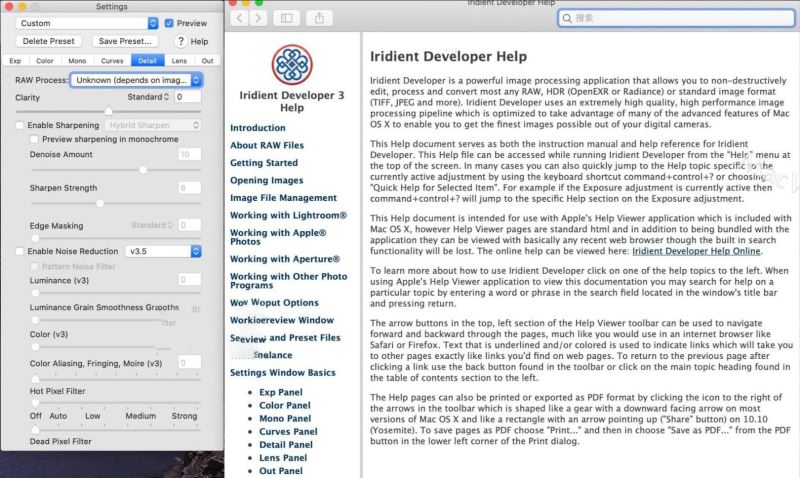Check the Pattern Noise Filter box

point(34,267)
